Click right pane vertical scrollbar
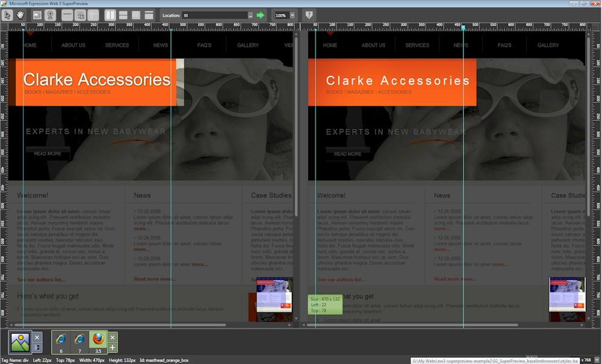602x364 pixels. point(588,126)
